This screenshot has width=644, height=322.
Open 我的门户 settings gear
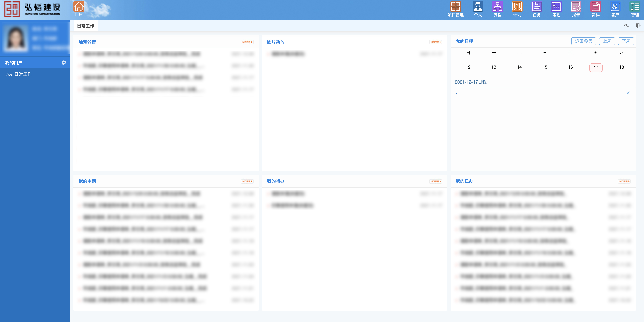(x=64, y=63)
